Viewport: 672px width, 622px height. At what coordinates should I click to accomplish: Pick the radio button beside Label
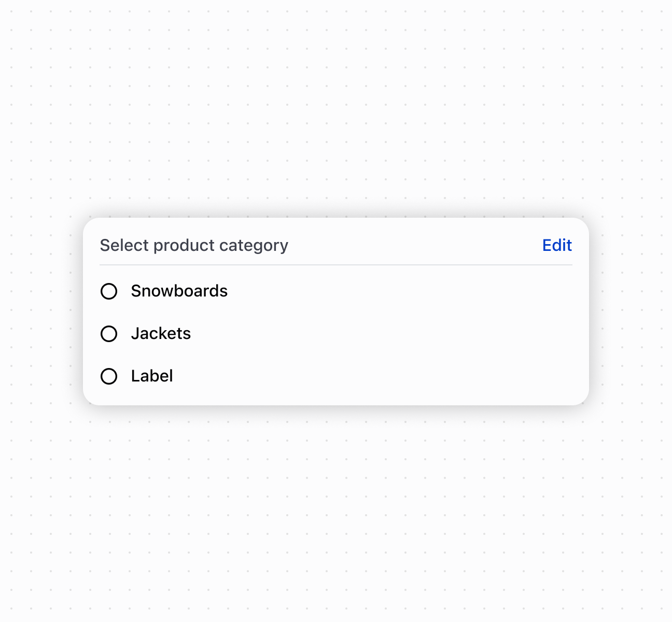[109, 376]
